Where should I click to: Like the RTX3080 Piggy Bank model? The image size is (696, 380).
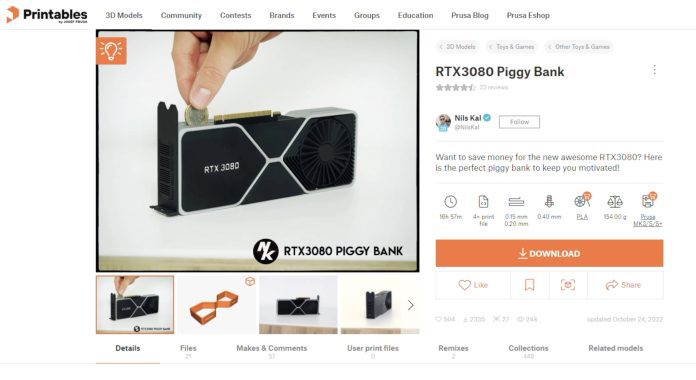tap(473, 285)
